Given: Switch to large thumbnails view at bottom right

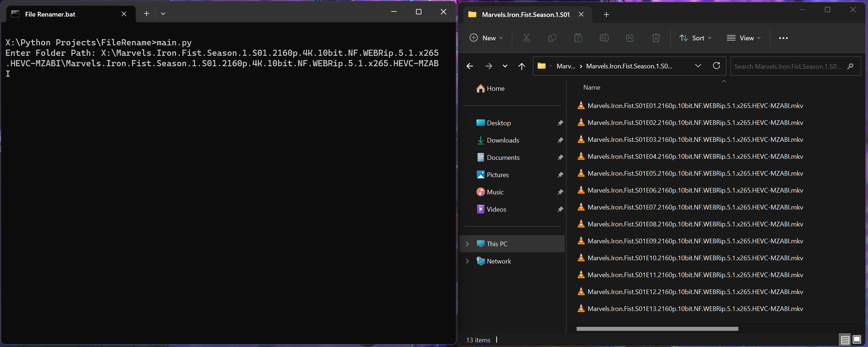Looking at the screenshot, I should (856, 339).
